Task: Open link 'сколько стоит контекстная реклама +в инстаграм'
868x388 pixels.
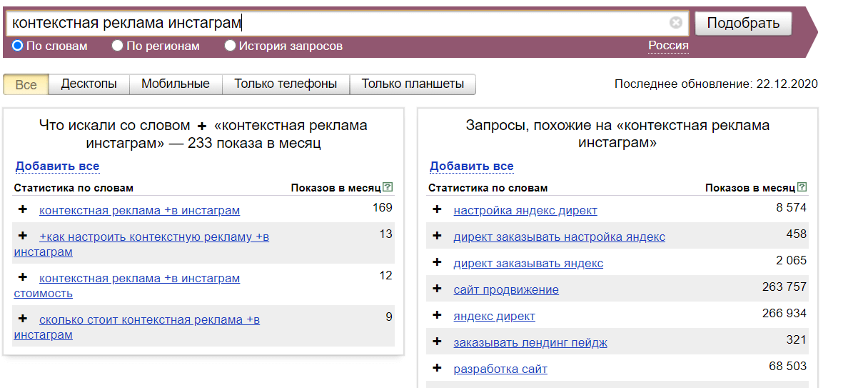Action: click(x=137, y=327)
